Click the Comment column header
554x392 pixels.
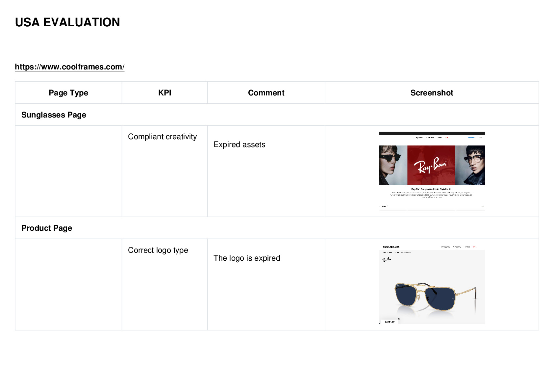(x=266, y=93)
